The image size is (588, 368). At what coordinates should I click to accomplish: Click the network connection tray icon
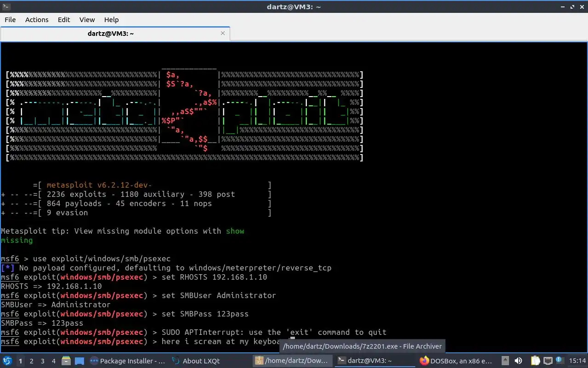(x=548, y=361)
